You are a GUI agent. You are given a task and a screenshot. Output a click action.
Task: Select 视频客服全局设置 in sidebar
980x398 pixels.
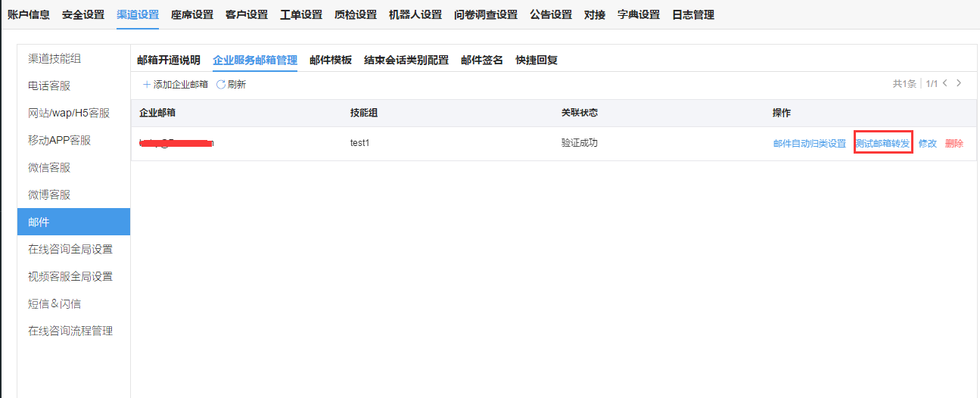[73, 276]
